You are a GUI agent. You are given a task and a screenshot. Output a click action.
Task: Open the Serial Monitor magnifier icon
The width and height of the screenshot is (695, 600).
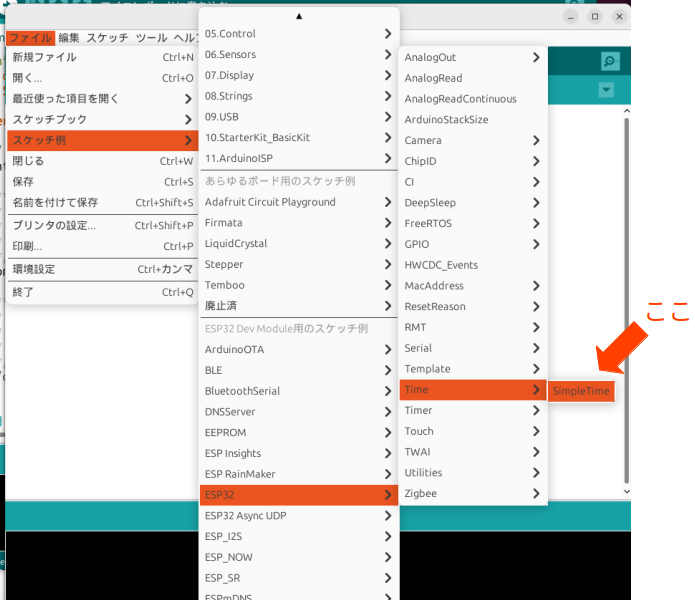(x=610, y=61)
